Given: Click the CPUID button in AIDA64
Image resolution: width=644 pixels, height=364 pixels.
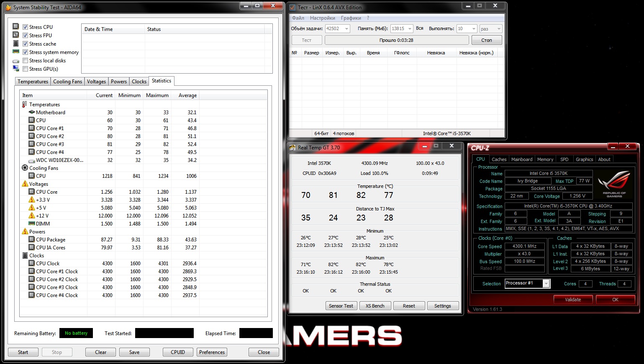Looking at the screenshot, I should pos(178,352).
